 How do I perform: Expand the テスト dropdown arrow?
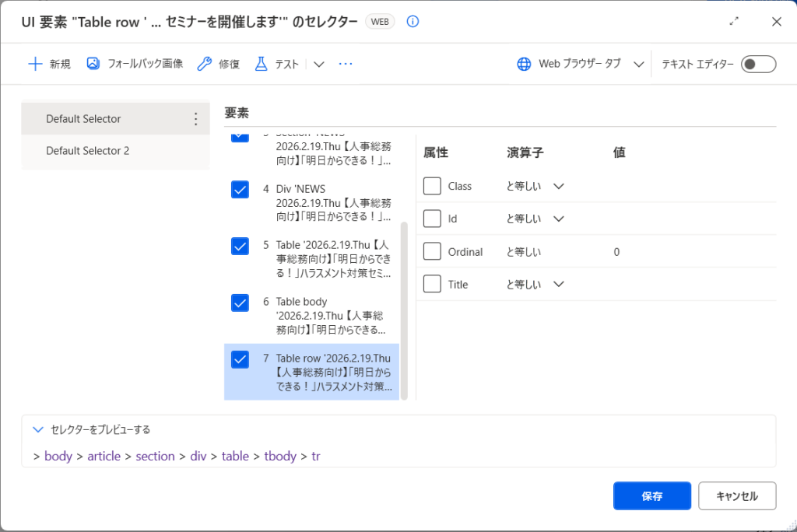318,64
